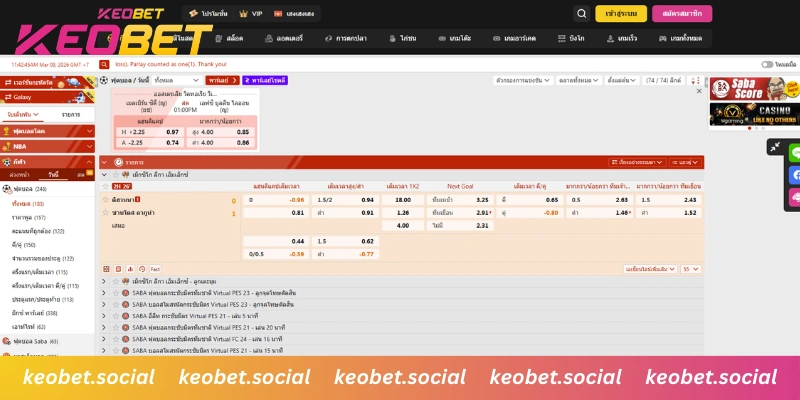
Task: Collapse the red match list section header chevron
Action: point(104,161)
